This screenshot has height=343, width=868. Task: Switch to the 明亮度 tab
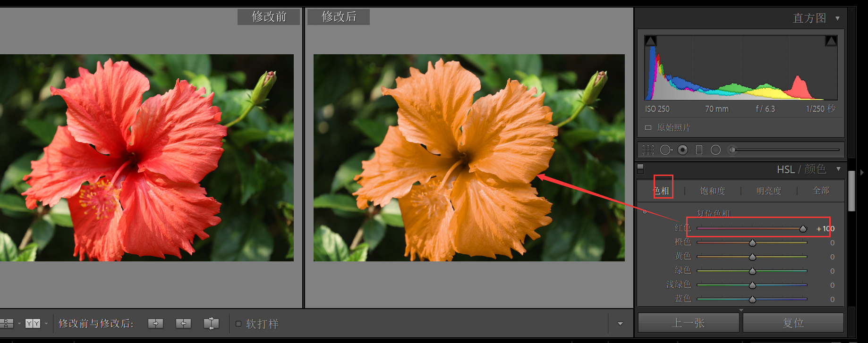(769, 191)
